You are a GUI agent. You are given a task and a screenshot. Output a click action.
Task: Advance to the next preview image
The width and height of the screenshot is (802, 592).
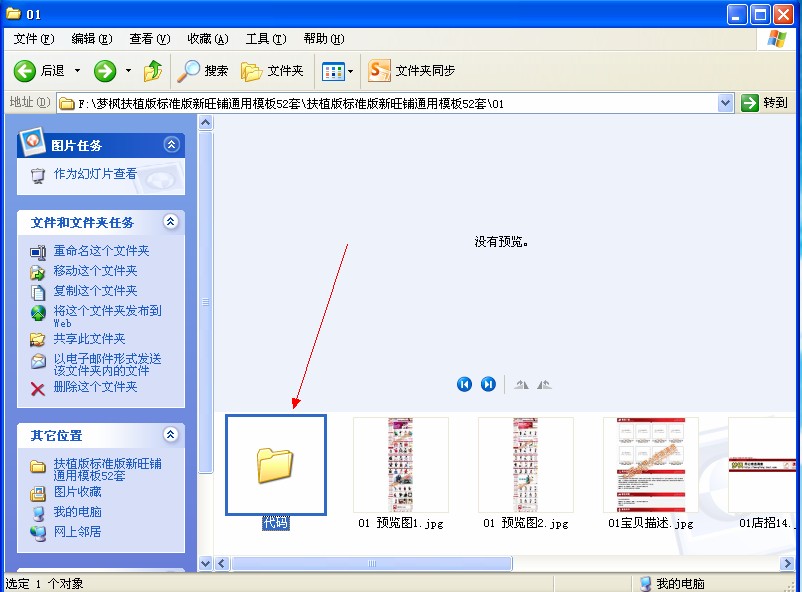click(x=488, y=384)
